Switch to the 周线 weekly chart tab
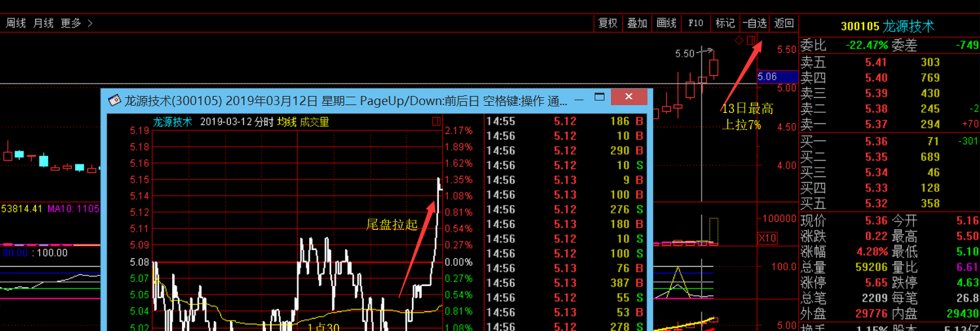Viewport: 980px width, 331px height. (x=16, y=23)
